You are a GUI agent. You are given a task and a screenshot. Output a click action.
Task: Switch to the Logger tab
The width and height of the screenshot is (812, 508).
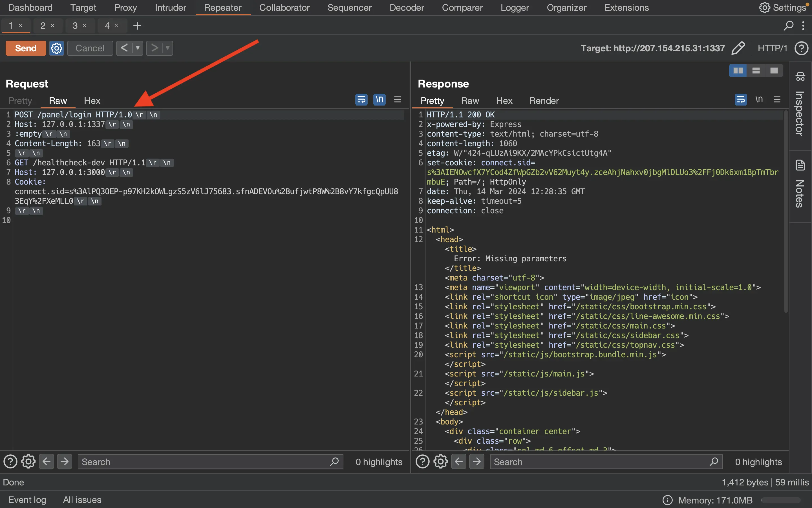515,7
